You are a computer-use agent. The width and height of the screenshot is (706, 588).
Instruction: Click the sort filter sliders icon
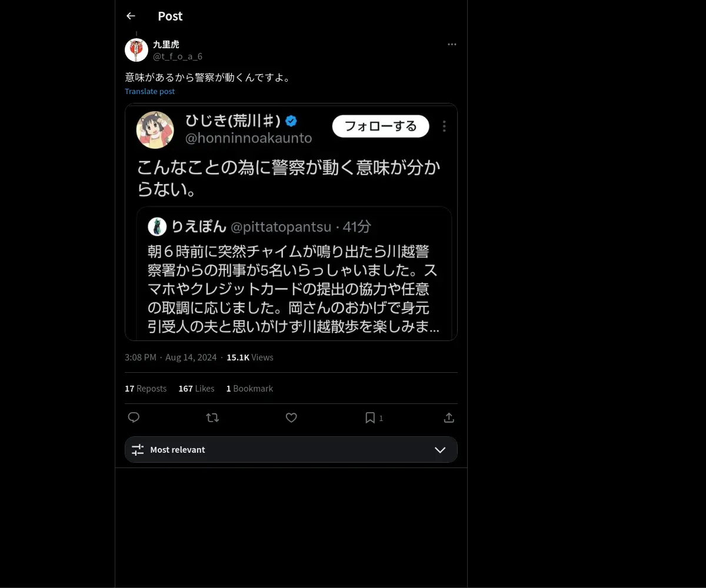coord(138,450)
